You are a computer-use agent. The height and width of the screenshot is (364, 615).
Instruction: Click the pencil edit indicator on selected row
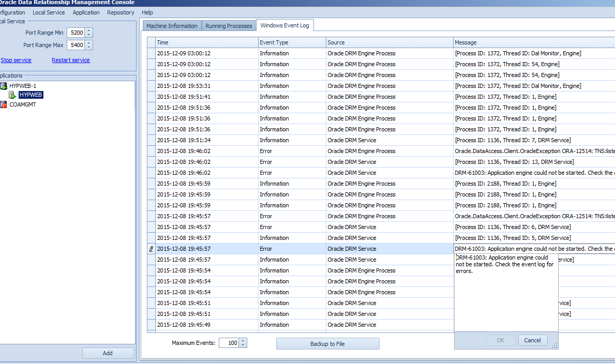click(151, 249)
